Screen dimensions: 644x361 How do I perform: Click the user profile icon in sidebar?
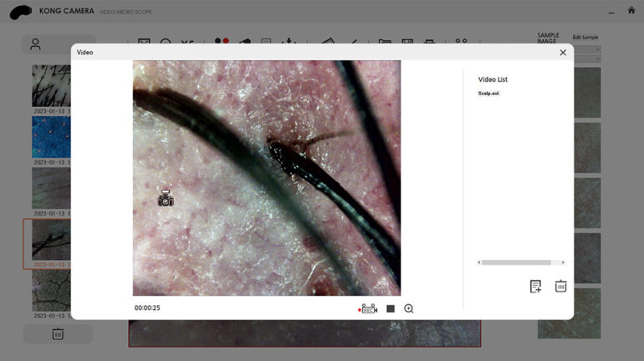(35, 44)
